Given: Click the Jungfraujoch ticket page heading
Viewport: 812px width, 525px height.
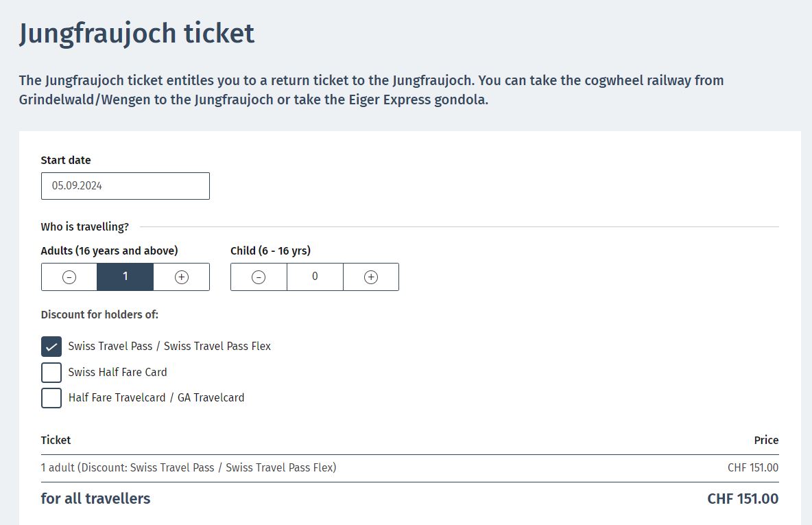Looking at the screenshot, I should pos(136,34).
